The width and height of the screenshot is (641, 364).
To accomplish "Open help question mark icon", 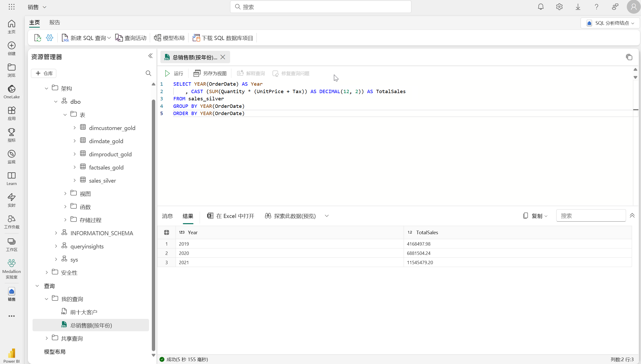I will (597, 7).
